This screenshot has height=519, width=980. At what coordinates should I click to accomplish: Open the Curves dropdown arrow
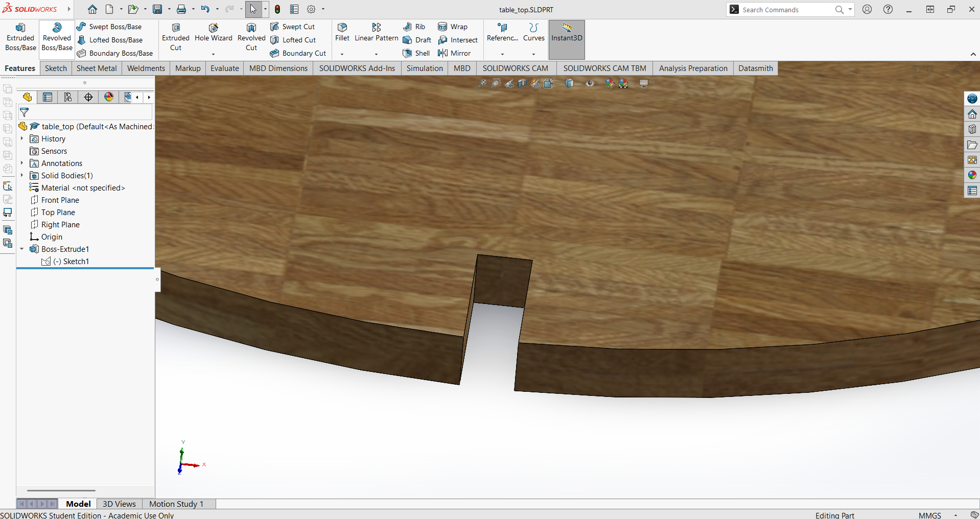(x=533, y=54)
